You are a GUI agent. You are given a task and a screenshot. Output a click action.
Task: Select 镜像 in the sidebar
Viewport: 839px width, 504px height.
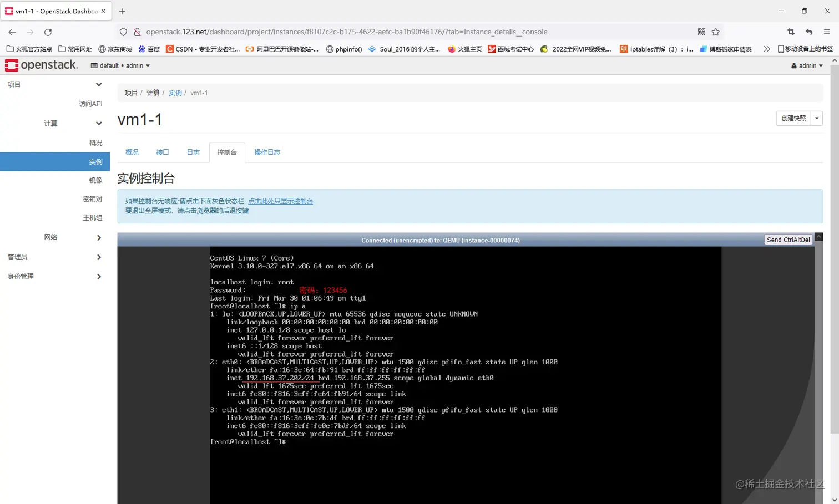(95, 180)
